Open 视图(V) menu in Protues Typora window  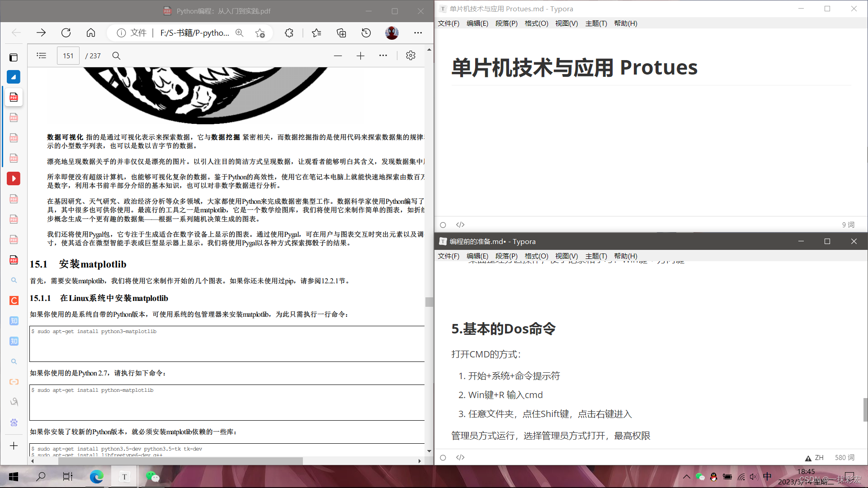pos(566,23)
